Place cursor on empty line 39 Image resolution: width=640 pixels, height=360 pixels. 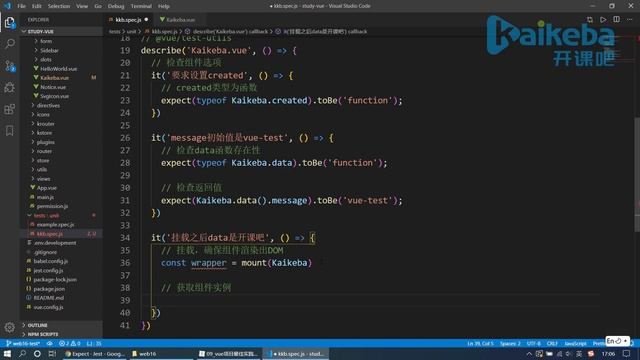[x=370, y=300]
